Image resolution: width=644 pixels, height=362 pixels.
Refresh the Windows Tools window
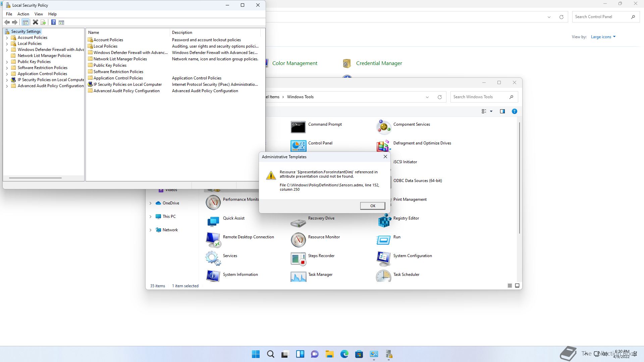click(x=439, y=97)
